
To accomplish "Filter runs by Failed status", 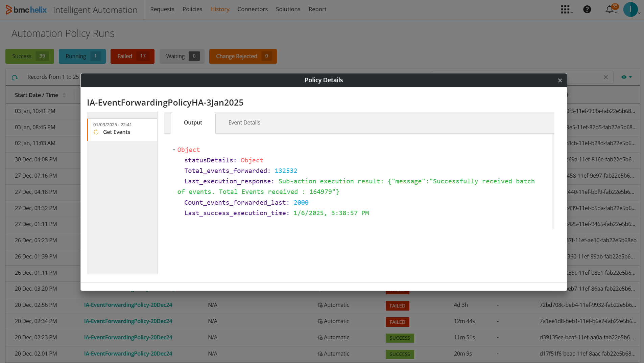I will 133,56.
